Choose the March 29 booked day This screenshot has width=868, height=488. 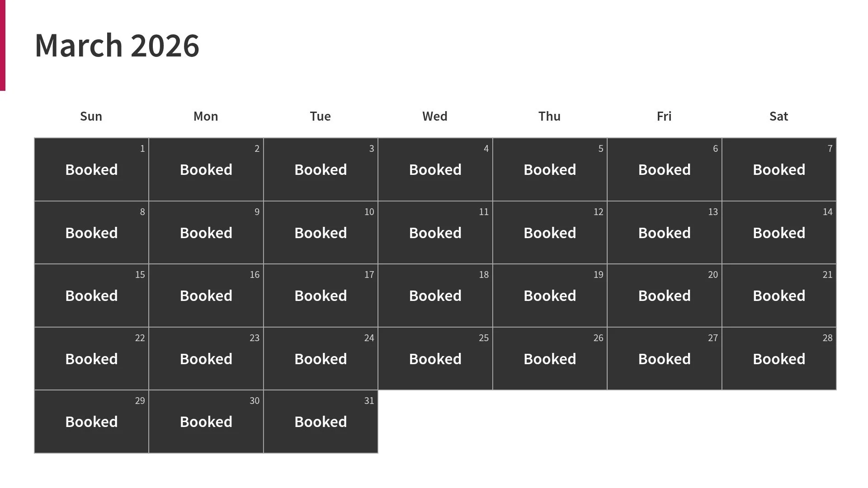pos(91,422)
